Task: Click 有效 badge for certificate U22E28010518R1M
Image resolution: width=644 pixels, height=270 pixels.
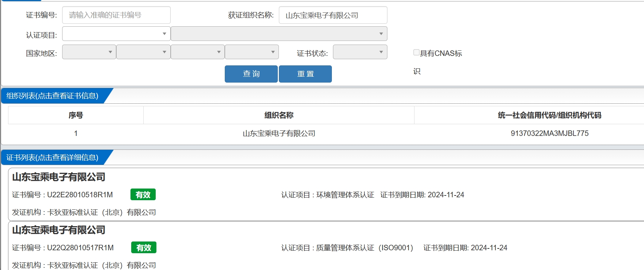Action: pos(143,195)
